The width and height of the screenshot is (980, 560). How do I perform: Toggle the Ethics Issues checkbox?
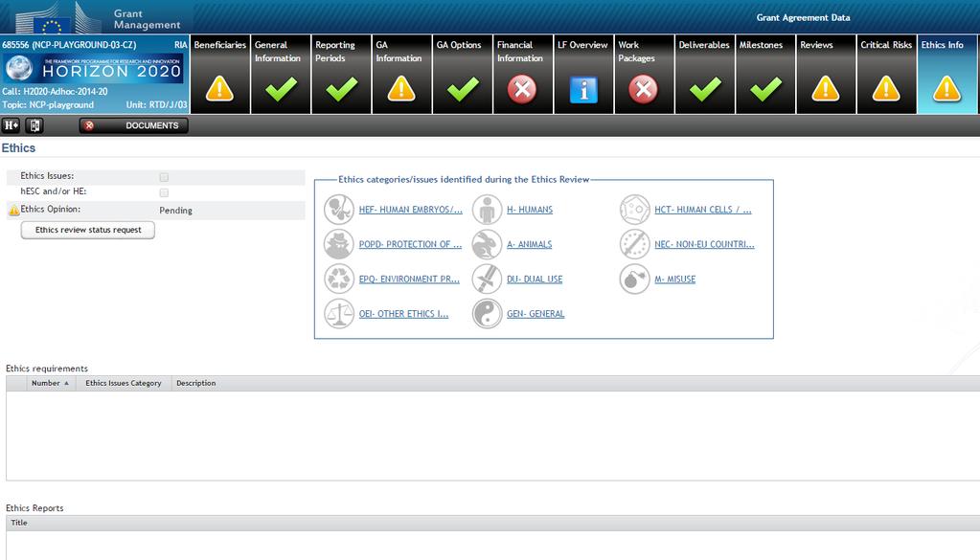coord(164,177)
